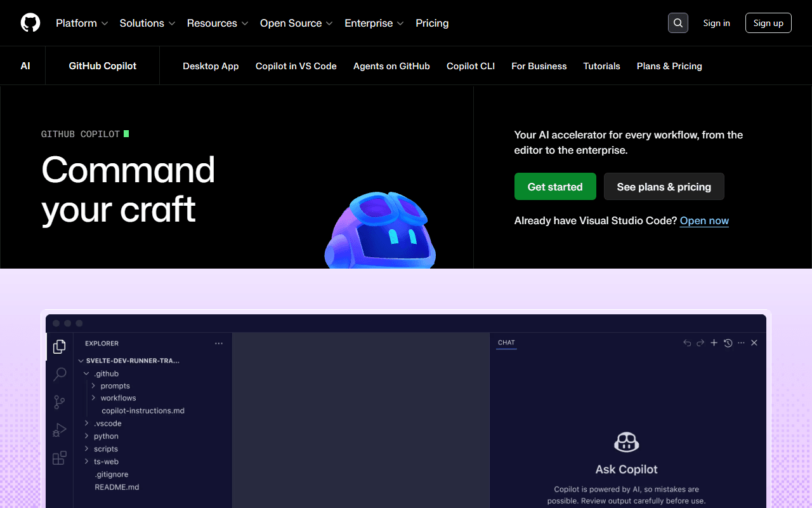Open Plans & Pricing tab
Image resolution: width=812 pixels, height=508 pixels.
click(x=669, y=66)
